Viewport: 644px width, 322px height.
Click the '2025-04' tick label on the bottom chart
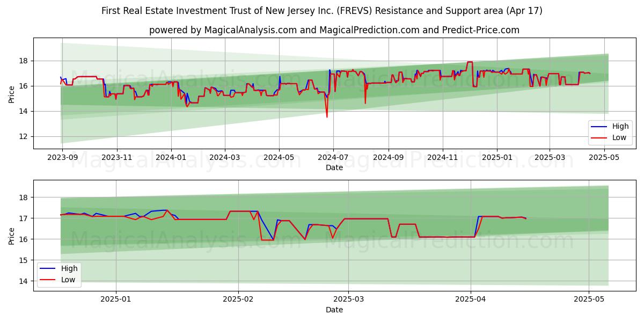point(471,300)
